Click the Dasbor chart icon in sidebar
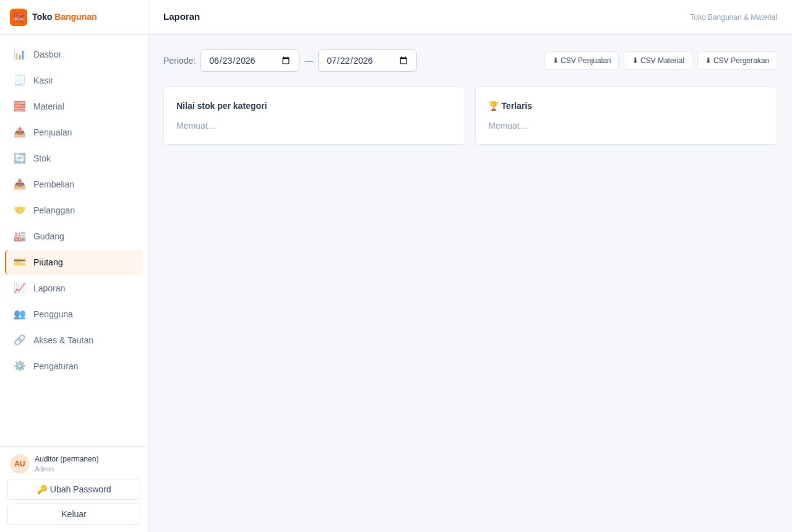The width and height of the screenshot is (792, 532). click(20, 54)
